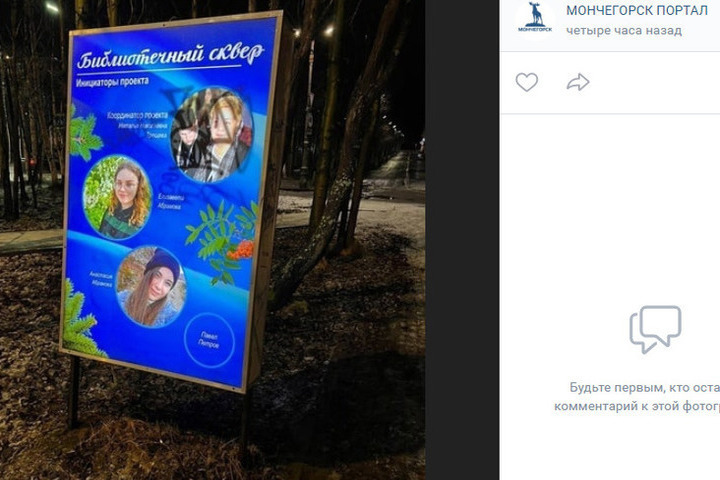Click the dark strip beside the photo
This screenshot has width=720, height=480.
462,240
